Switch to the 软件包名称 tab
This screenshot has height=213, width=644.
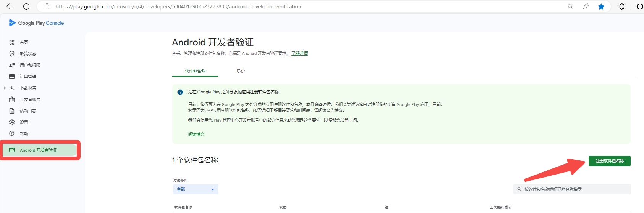pyautogui.click(x=195, y=71)
